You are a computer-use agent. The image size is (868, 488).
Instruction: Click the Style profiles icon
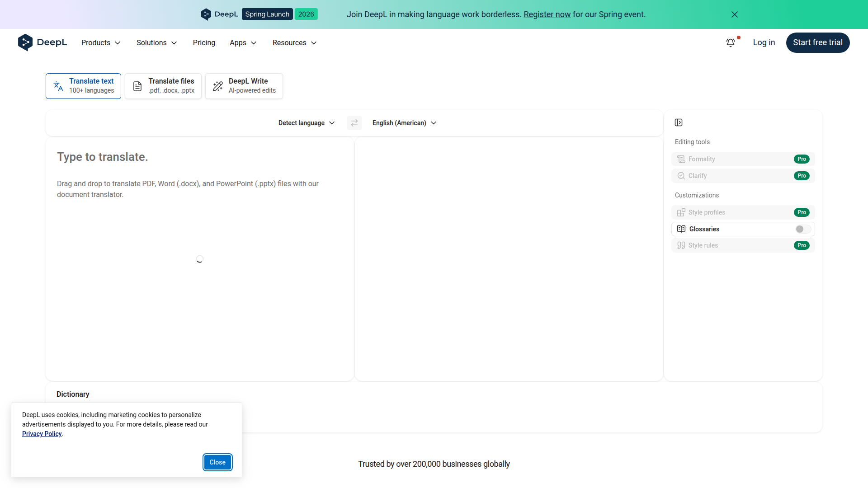coord(681,212)
